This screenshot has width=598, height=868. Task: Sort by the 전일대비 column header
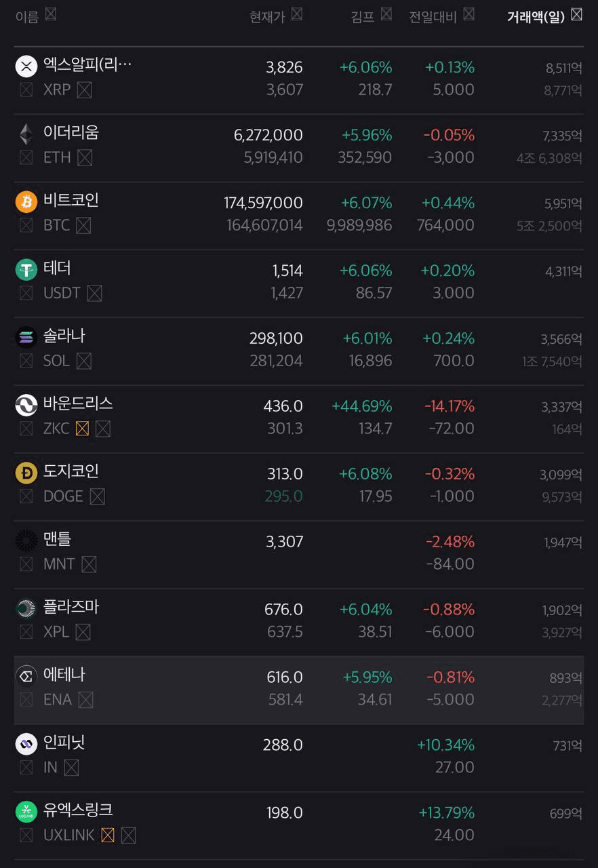point(433,17)
